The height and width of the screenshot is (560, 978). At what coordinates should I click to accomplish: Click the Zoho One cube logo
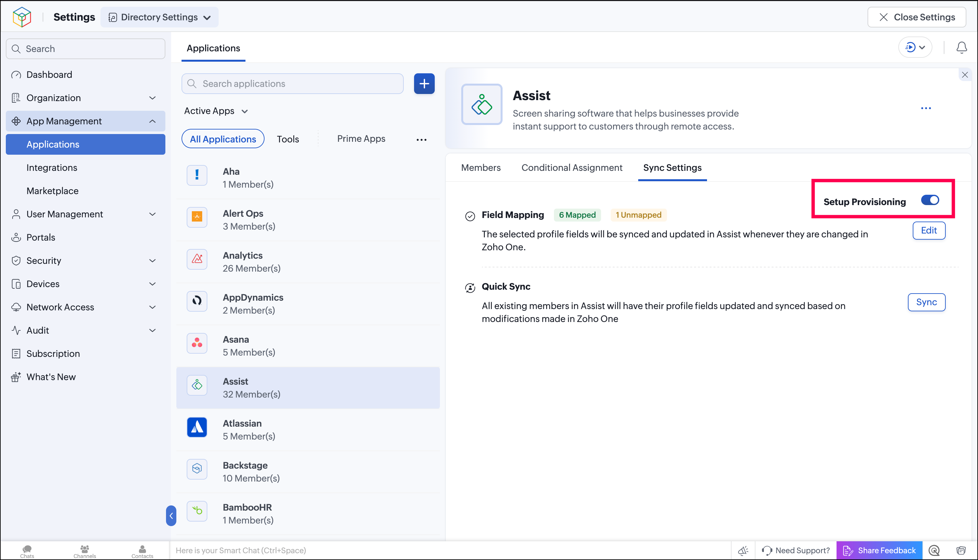[x=22, y=17]
